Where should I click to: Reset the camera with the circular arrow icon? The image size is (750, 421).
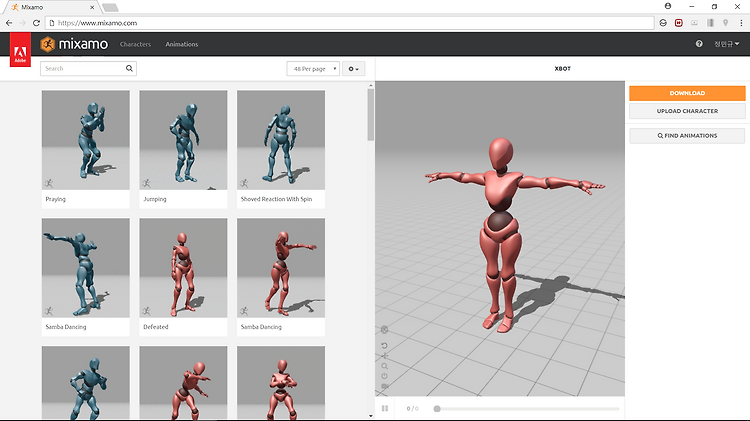click(385, 345)
